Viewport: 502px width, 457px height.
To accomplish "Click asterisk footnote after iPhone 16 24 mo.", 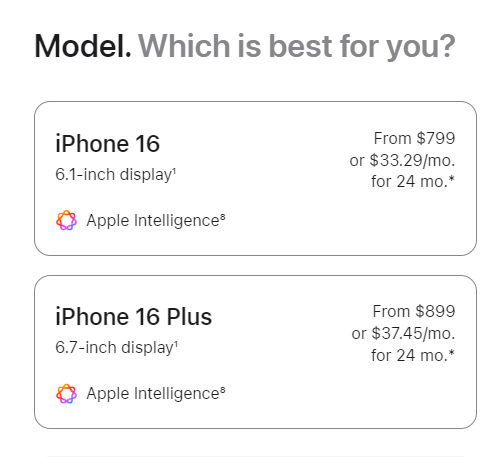I will coord(451,179).
